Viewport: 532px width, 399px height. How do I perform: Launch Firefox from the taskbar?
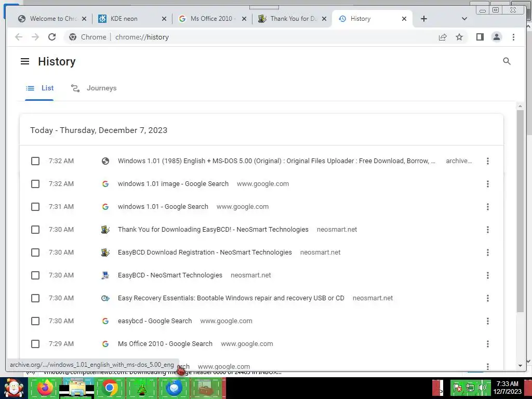click(x=45, y=388)
